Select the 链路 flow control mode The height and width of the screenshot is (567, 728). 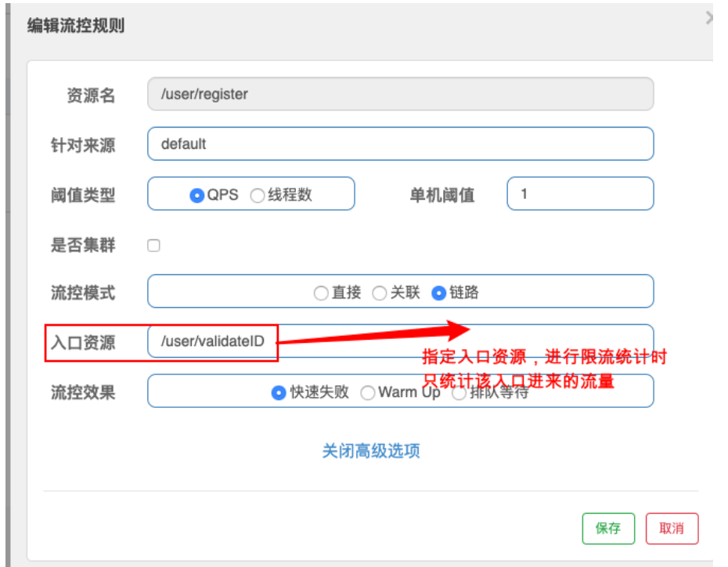coord(438,291)
